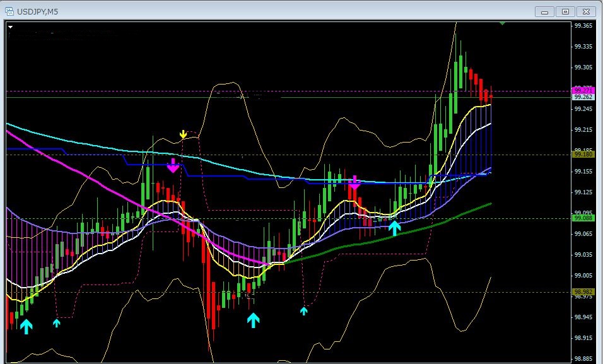Click the 99.335 price on the scale
Screen dimensions: 603x364
(583, 47)
